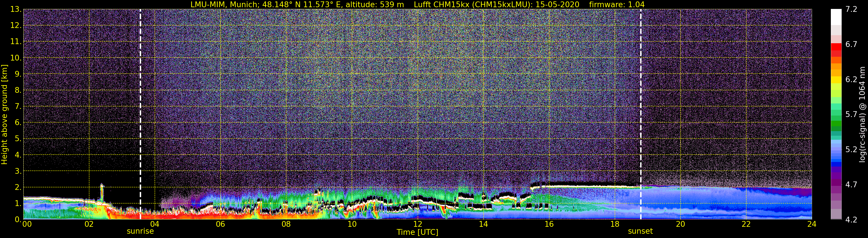Click the time axis tick label 04
The height and width of the screenshot is (238, 868).
tap(154, 224)
